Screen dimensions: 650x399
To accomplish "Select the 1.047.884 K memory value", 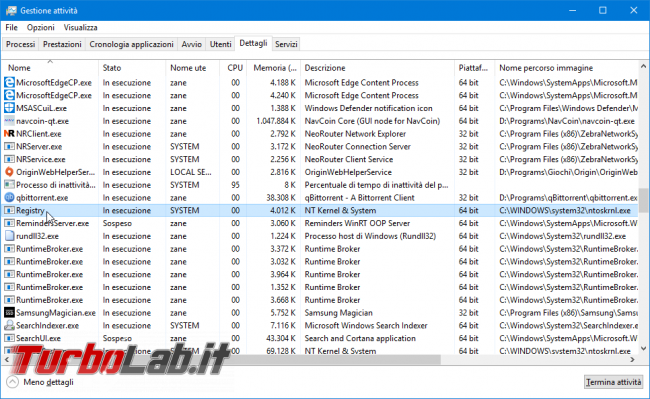I will point(276,121).
